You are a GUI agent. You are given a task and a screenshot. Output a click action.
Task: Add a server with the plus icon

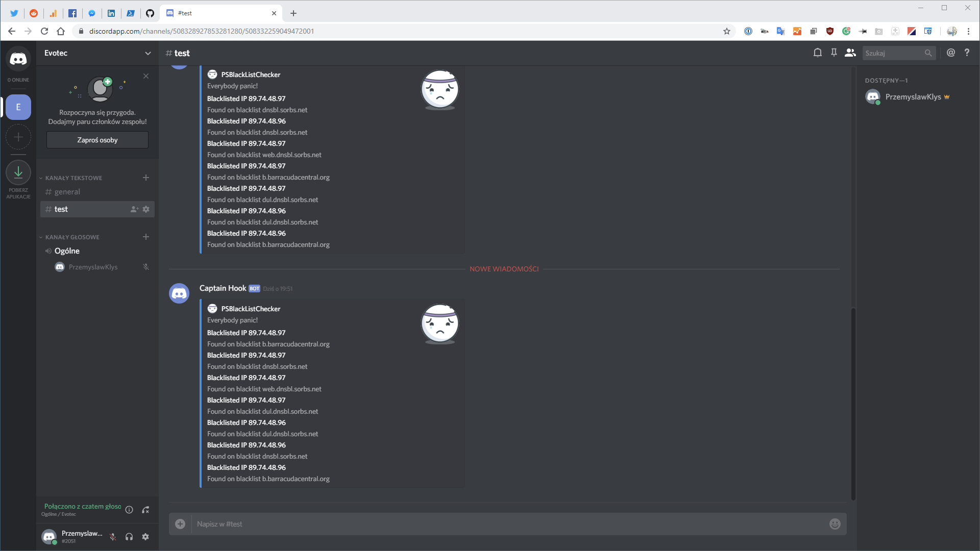click(18, 137)
